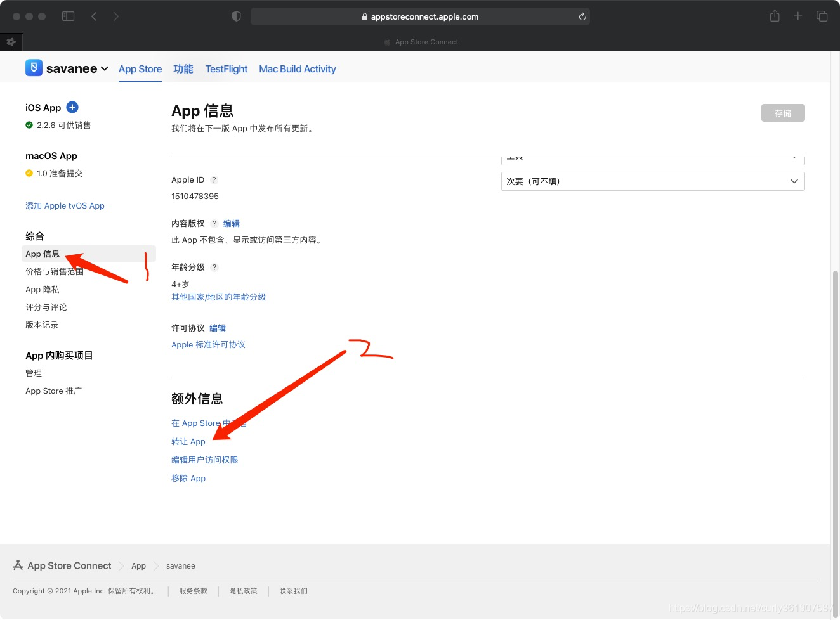
Task: Open the Apple ID help question mark
Action: coord(214,180)
